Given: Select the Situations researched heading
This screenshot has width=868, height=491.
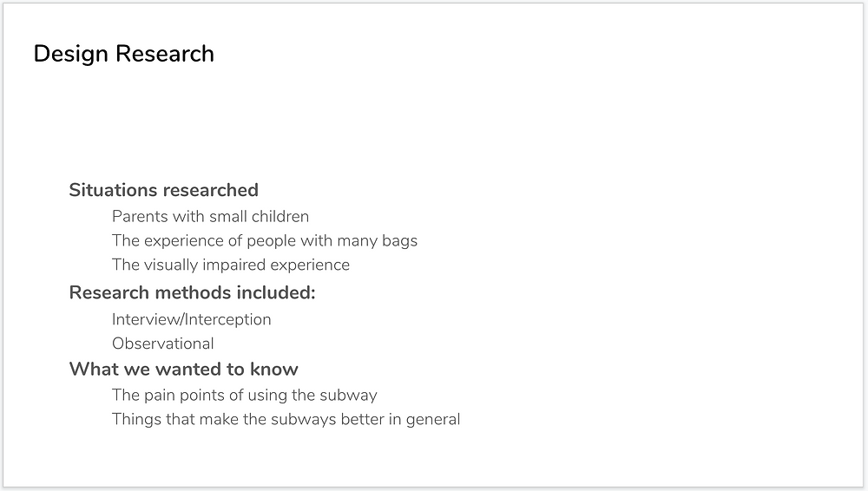Looking at the screenshot, I should (163, 190).
